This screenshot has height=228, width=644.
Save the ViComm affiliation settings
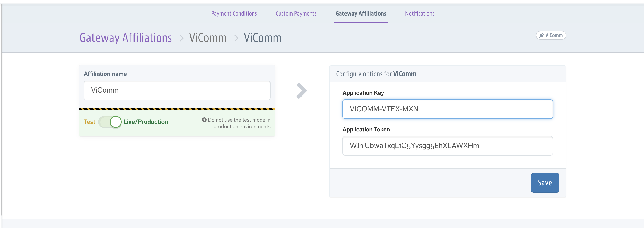click(545, 183)
